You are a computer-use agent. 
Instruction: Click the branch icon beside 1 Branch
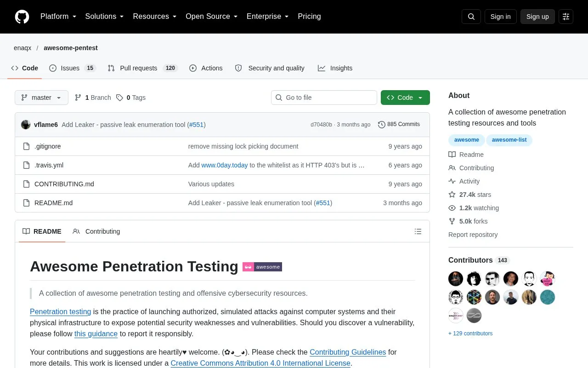coord(78,98)
